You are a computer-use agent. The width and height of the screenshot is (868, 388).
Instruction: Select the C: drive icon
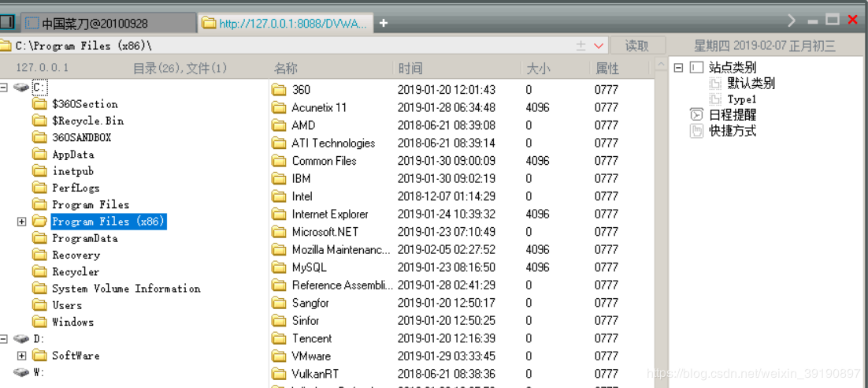click(21, 88)
